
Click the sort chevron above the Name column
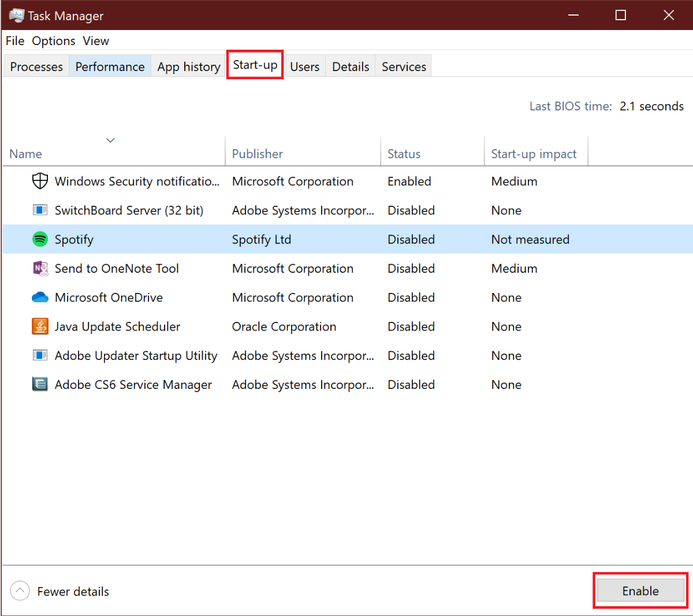[110, 140]
